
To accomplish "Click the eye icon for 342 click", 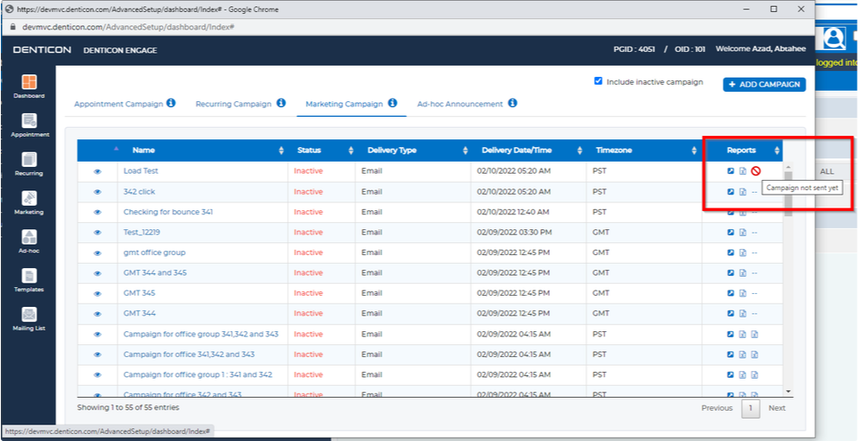I will tap(98, 192).
